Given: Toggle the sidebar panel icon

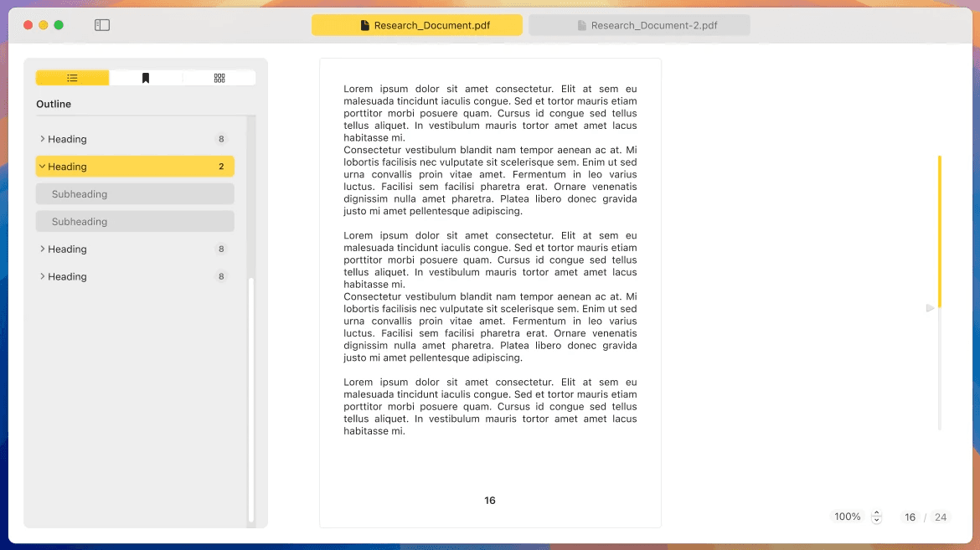Looking at the screenshot, I should click(102, 25).
